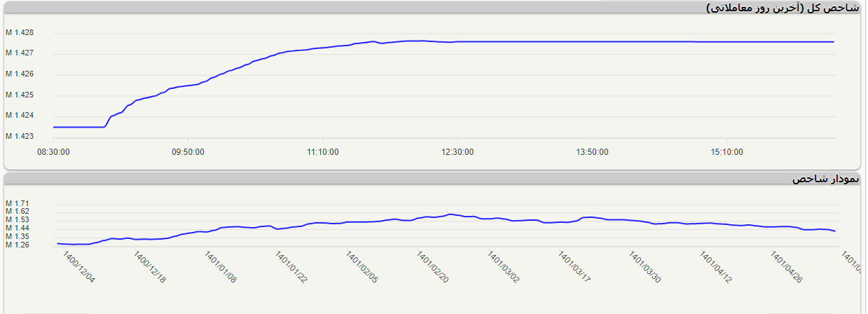Image resolution: width=868 pixels, height=314 pixels.
Task: Click the 08:30:00 time axis label
Action: pyautogui.click(x=53, y=152)
